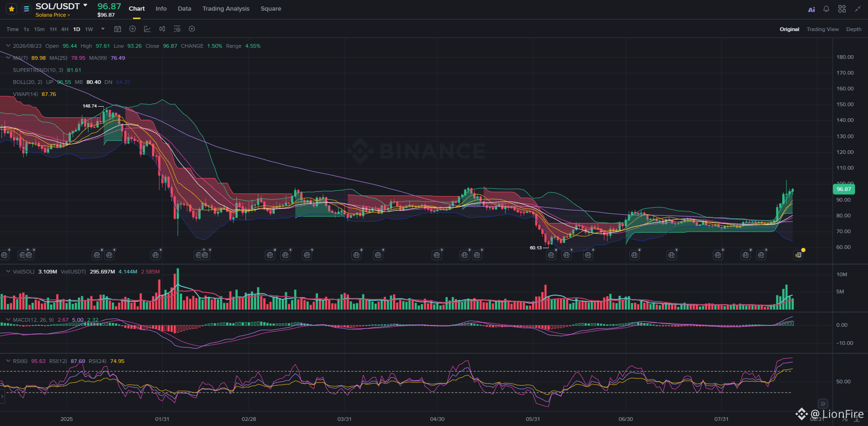This screenshot has width=868, height=426.
Task: Click the 148.74 high price marker
Action: click(x=89, y=106)
